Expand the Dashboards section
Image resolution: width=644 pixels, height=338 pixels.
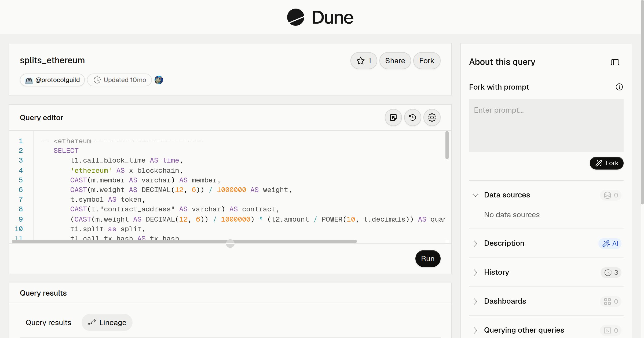tap(475, 301)
